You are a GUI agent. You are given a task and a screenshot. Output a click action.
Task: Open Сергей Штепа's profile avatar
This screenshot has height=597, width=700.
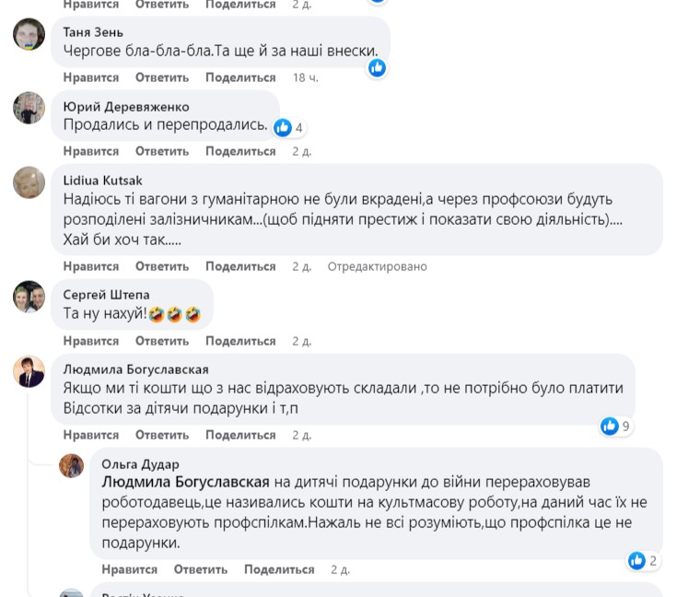pos(29,297)
